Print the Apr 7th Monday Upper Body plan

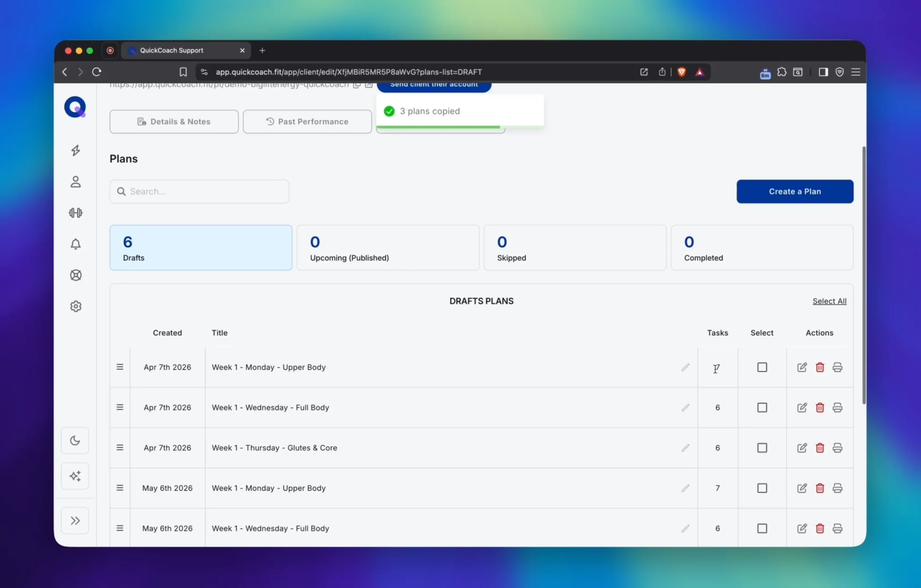(837, 367)
